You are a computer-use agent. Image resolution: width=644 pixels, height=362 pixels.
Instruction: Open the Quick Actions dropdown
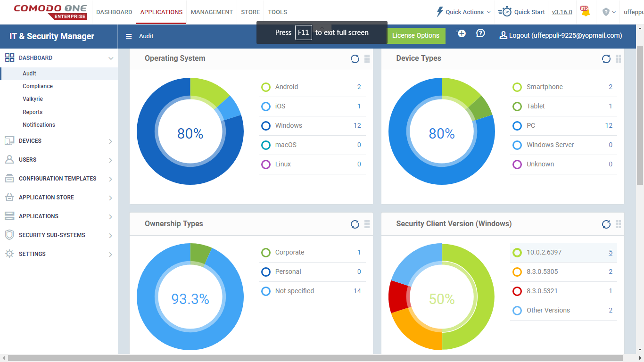[464, 12]
